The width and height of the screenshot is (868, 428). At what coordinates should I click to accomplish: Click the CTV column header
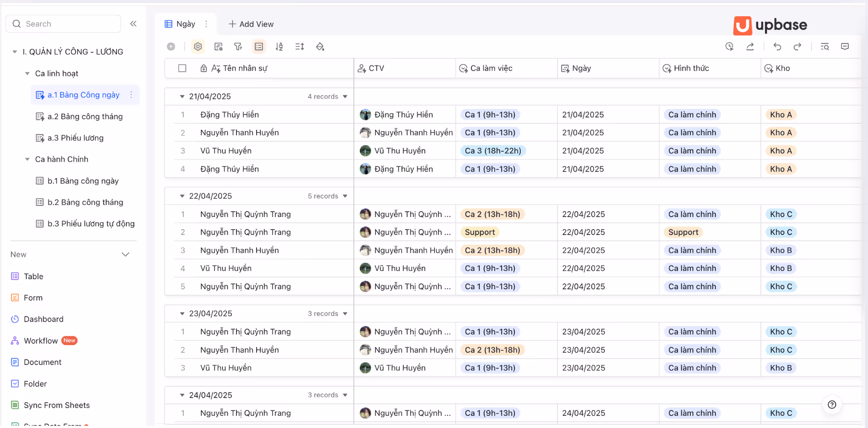(x=405, y=68)
